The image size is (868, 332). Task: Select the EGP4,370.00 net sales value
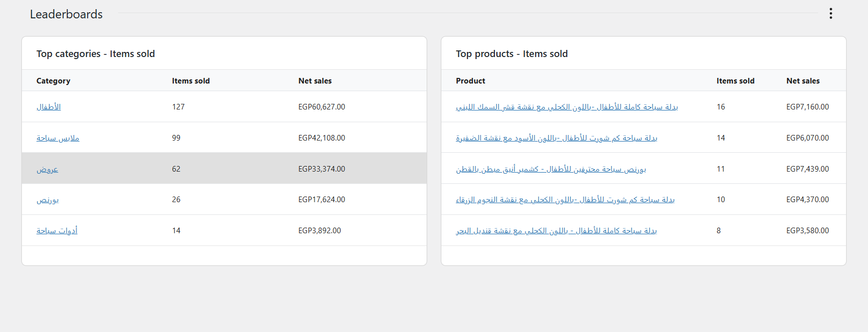(808, 200)
